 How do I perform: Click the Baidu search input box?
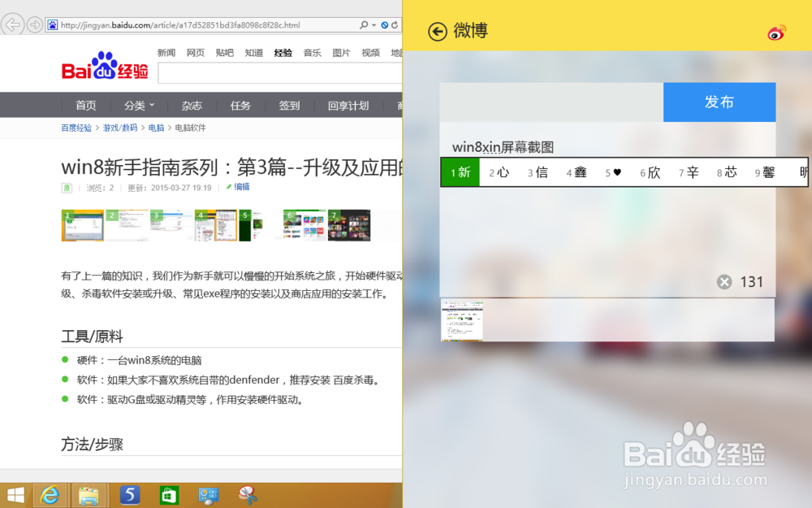click(279, 73)
